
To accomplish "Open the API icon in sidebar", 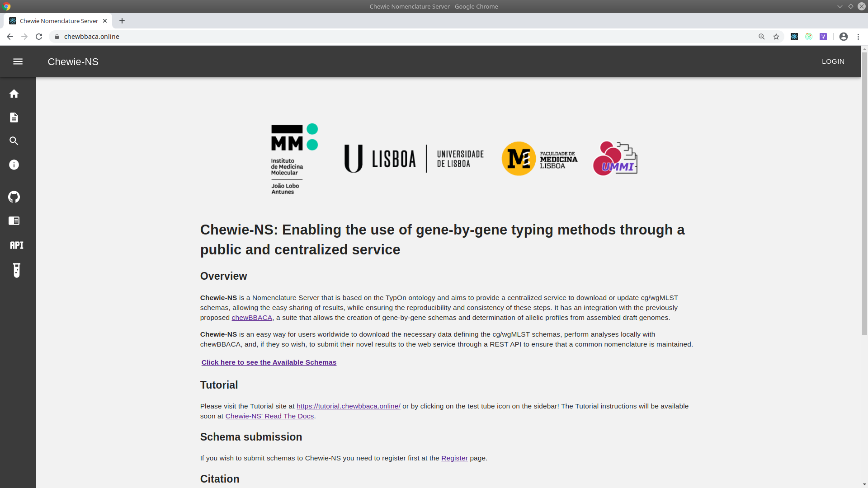I will [17, 245].
